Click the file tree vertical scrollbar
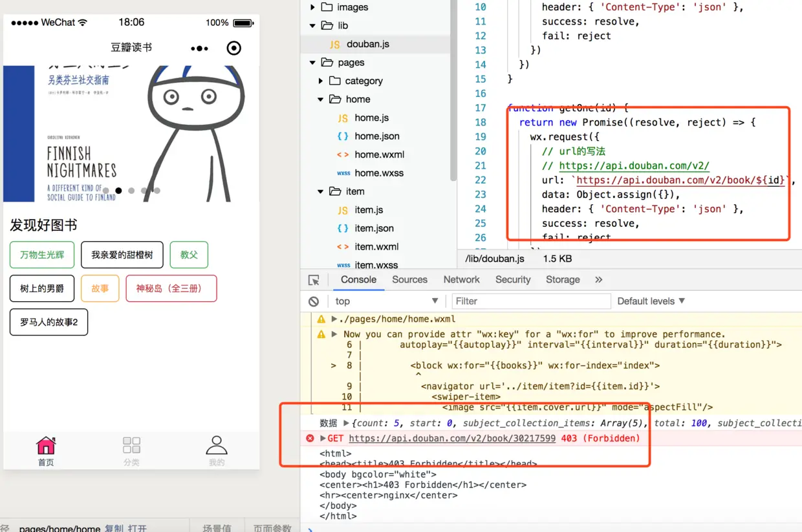The width and height of the screenshot is (802, 532). pos(453,90)
